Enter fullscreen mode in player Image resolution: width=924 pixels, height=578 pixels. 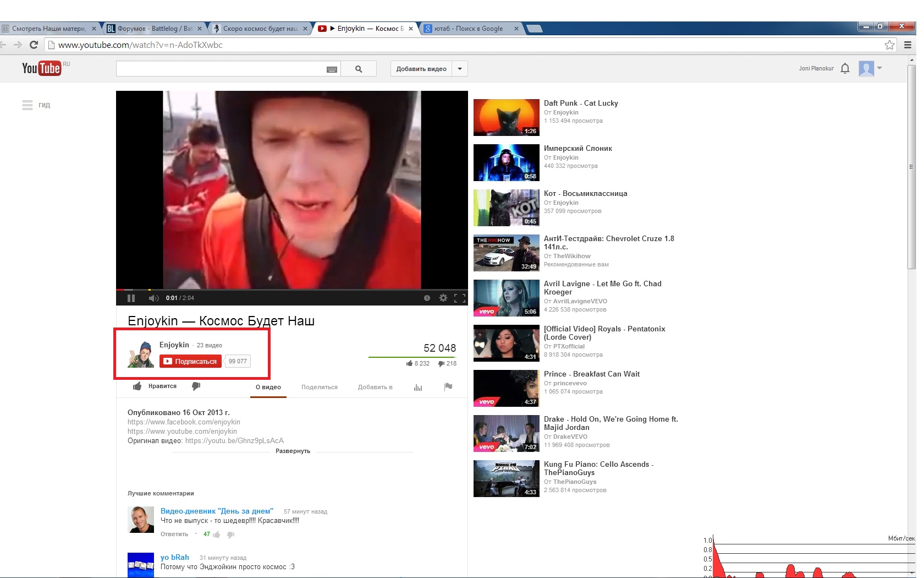460,298
